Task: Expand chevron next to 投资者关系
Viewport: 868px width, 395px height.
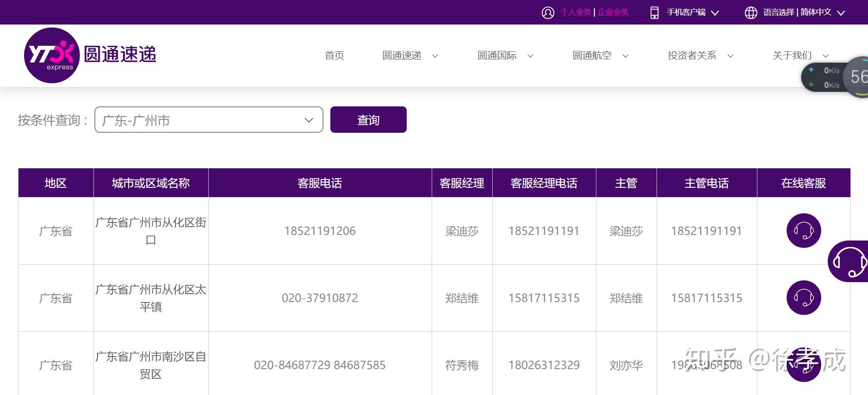Action: pyautogui.click(x=730, y=56)
